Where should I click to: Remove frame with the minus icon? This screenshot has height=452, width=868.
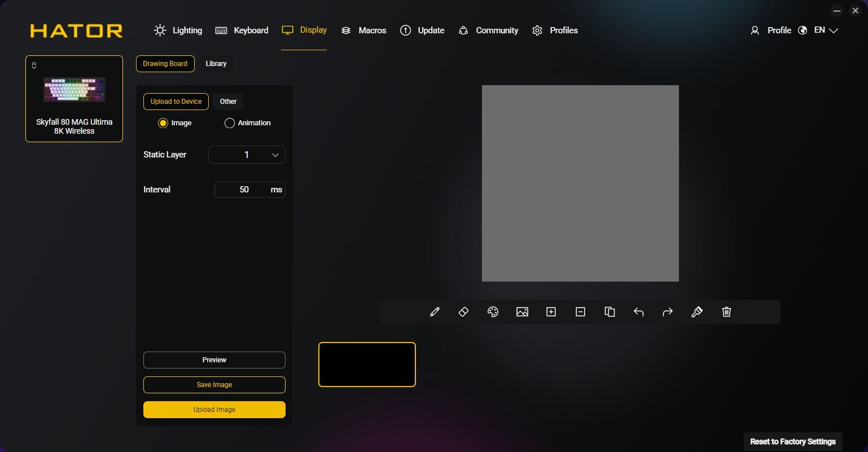580,312
